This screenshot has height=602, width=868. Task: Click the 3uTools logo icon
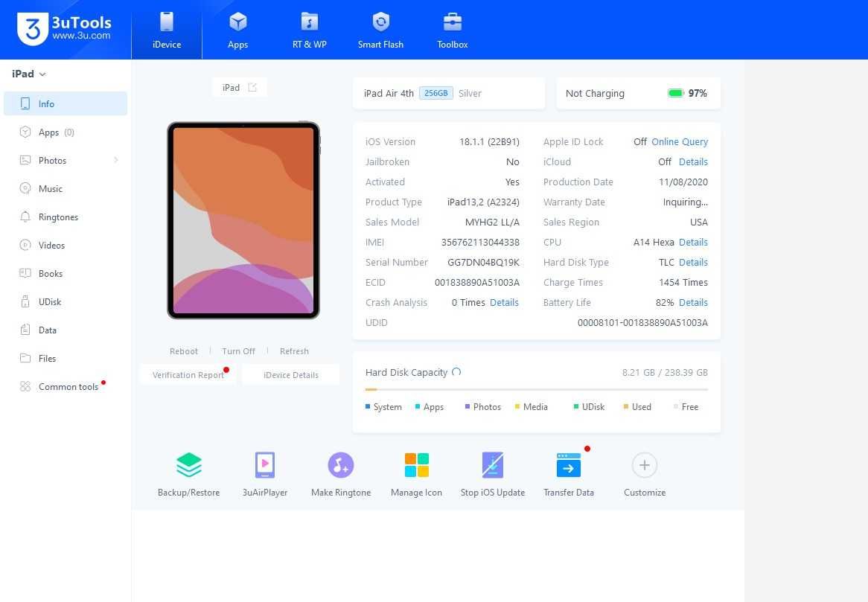pos(33,29)
